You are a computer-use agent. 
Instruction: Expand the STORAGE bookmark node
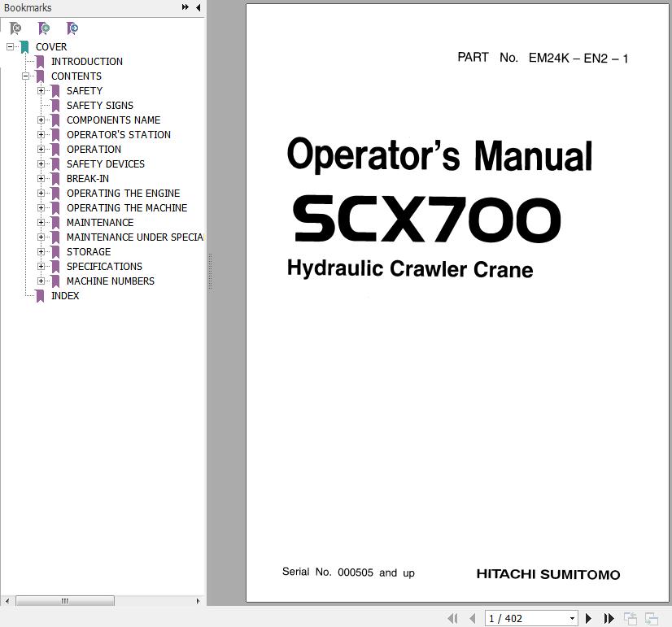tap(41, 252)
